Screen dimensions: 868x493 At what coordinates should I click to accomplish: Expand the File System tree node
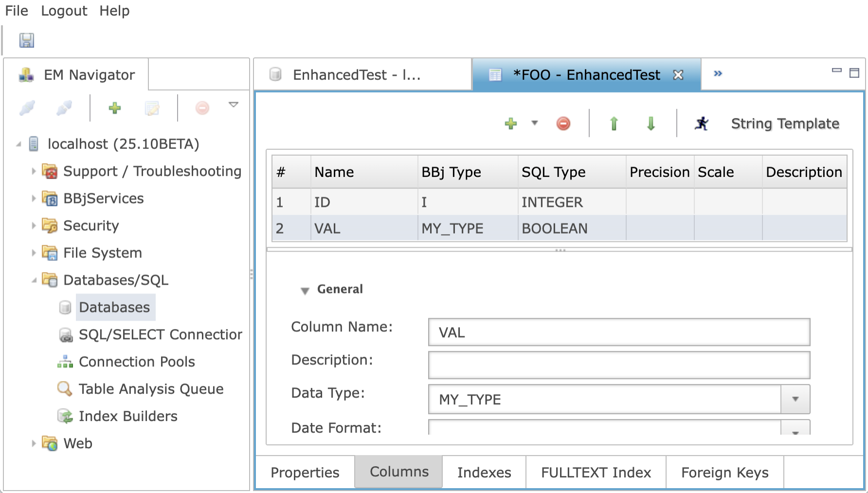click(x=34, y=253)
